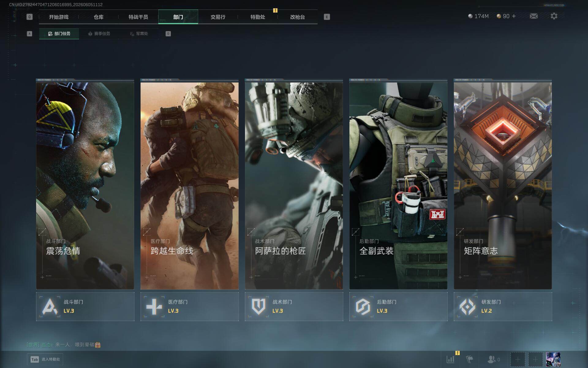588x368 pixels.
Task: Click the 战斗部门 emblem icon
Action: click(x=50, y=306)
